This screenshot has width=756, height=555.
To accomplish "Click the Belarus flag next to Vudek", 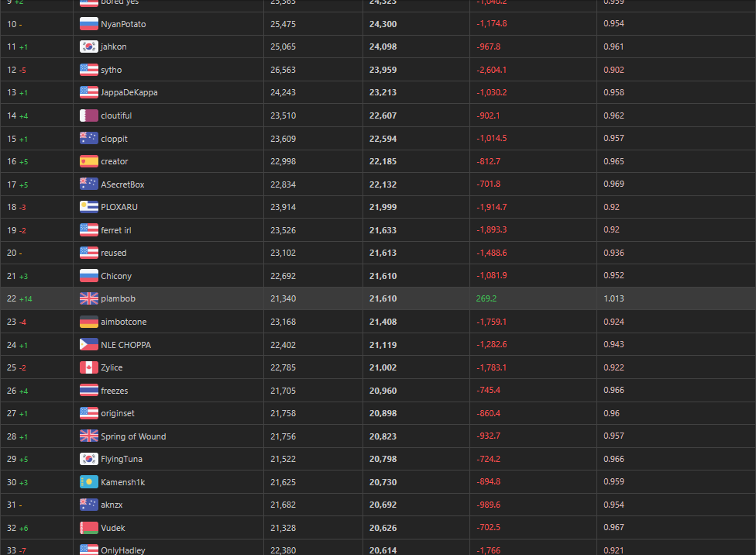I will [89, 528].
